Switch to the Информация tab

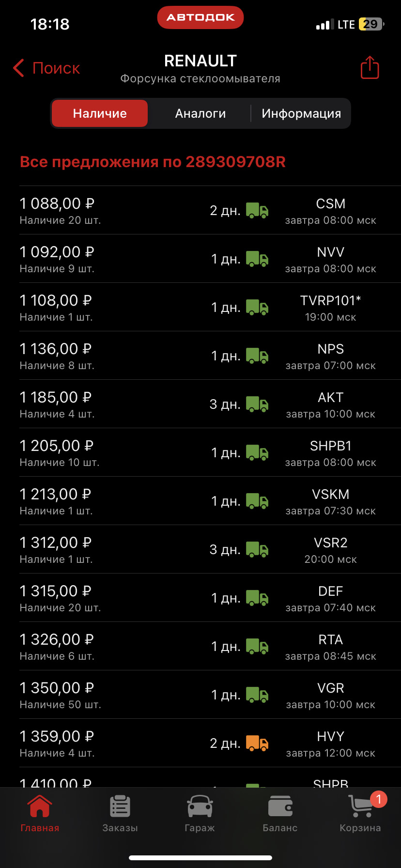(301, 113)
